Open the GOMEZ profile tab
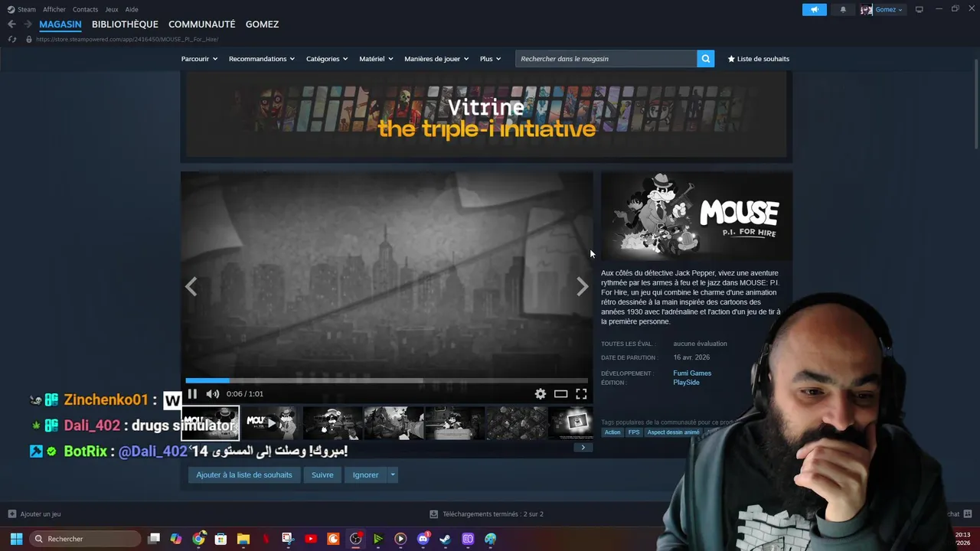The height and width of the screenshot is (551, 980). [262, 24]
